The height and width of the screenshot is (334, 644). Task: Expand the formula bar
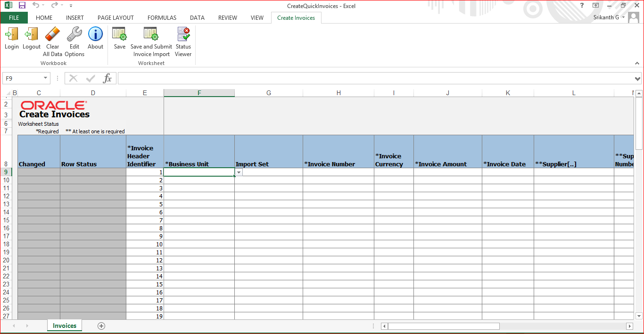(x=638, y=79)
